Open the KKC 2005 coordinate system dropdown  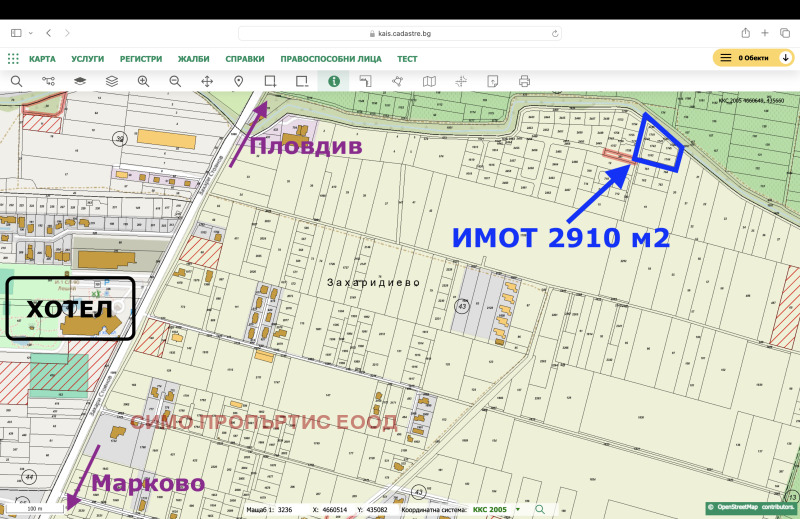[490, 510]
